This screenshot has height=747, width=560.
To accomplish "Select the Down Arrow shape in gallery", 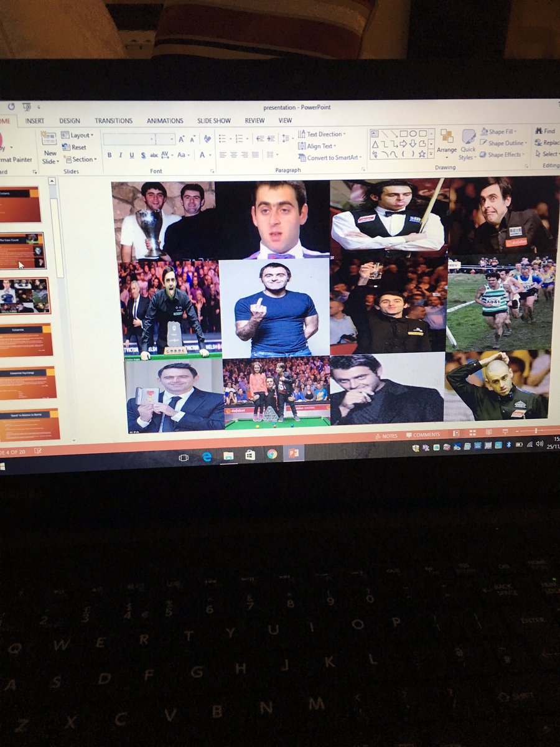I will click(x=413, y=144).
